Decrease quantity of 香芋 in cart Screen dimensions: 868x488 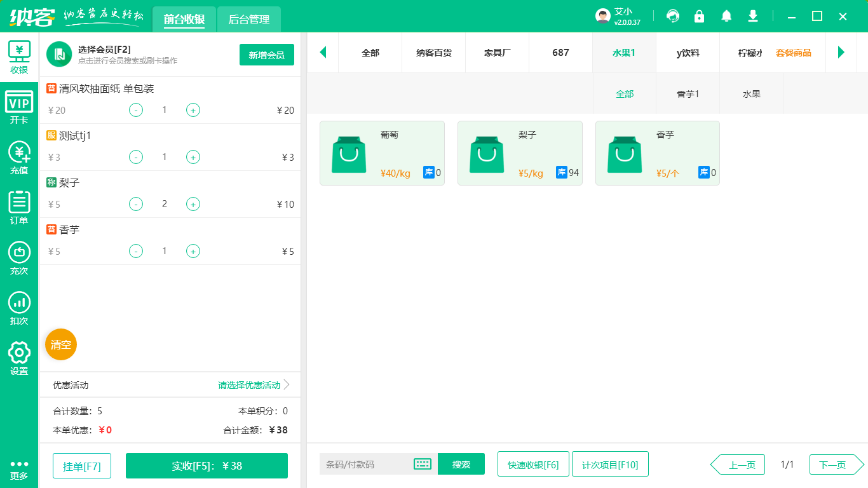[136, 251]
